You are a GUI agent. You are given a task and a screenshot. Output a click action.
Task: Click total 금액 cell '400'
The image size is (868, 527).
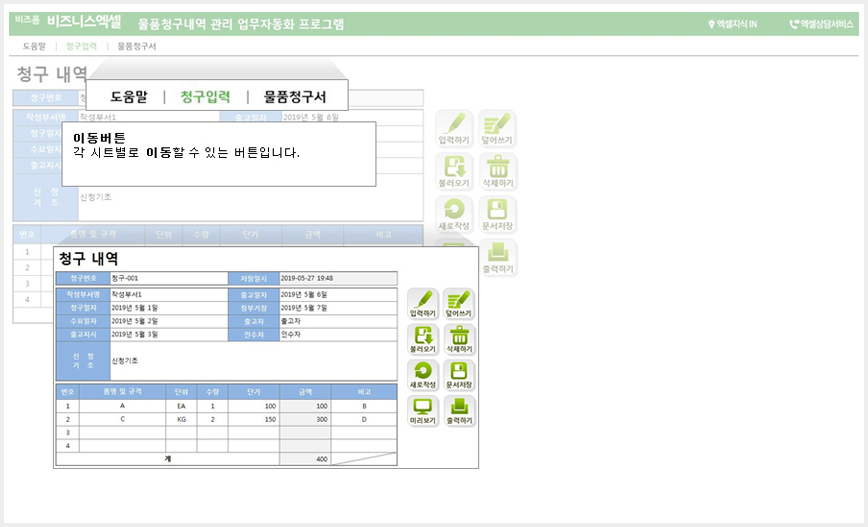pos(305,459)
